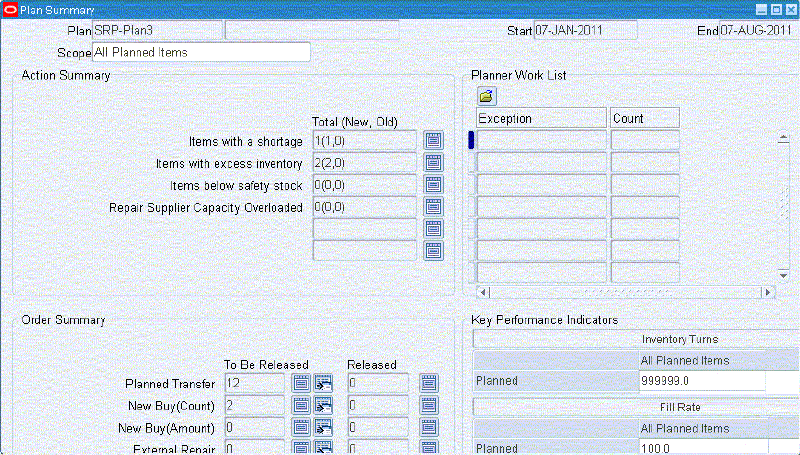Release Planned Transfer orders icon
Screen dimensions: 800x455
323,383
